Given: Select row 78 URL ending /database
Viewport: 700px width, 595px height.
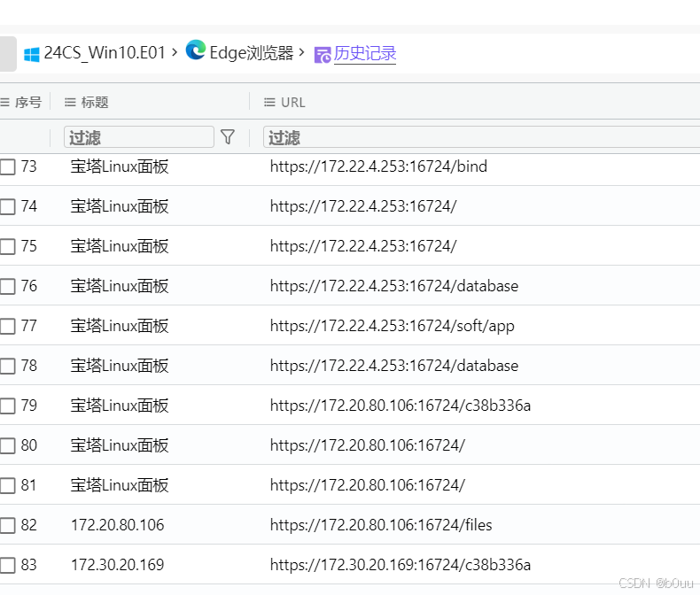Looking at the screenshot, I should (x=394, y=366).
